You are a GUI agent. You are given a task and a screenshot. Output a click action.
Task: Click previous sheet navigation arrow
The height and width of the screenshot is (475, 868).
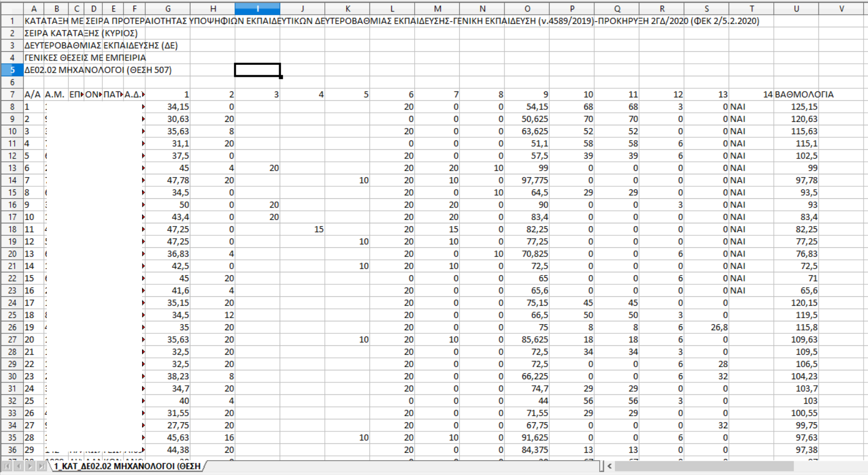[x=19, y=466]
